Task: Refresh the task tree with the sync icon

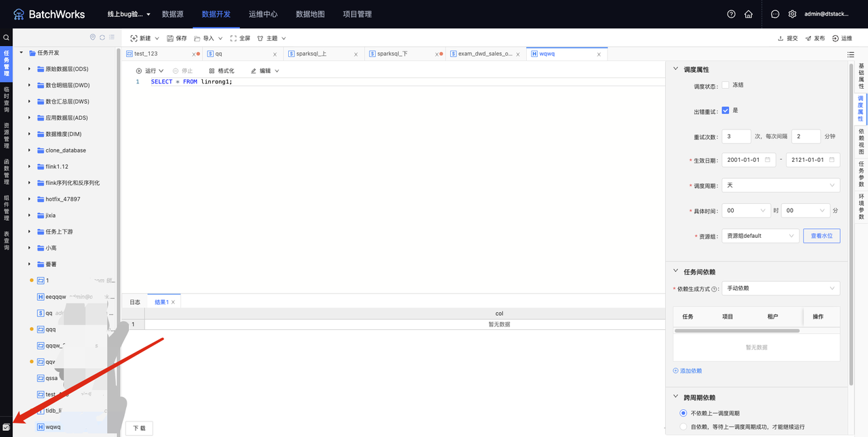Action: [102, 37]
